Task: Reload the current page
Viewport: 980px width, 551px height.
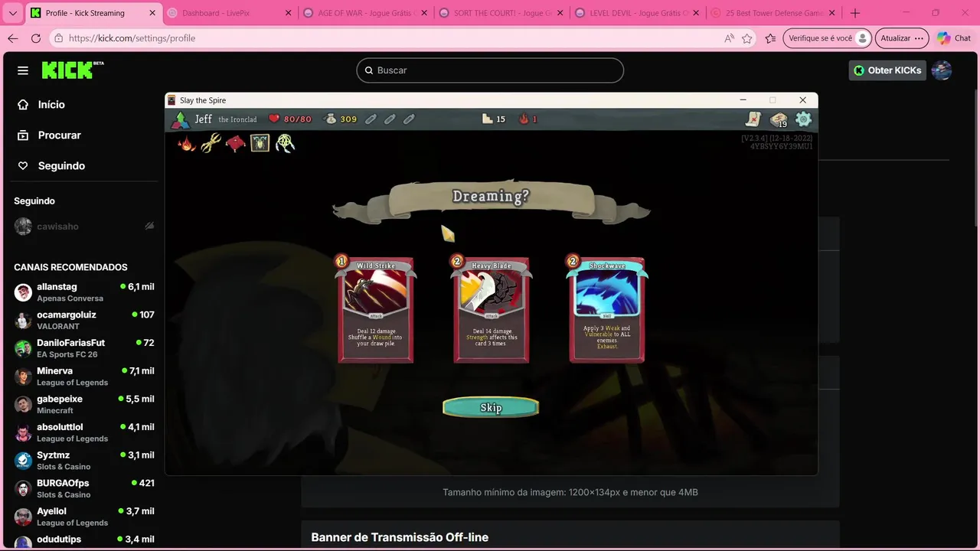Action: click(x=35, y=38)
